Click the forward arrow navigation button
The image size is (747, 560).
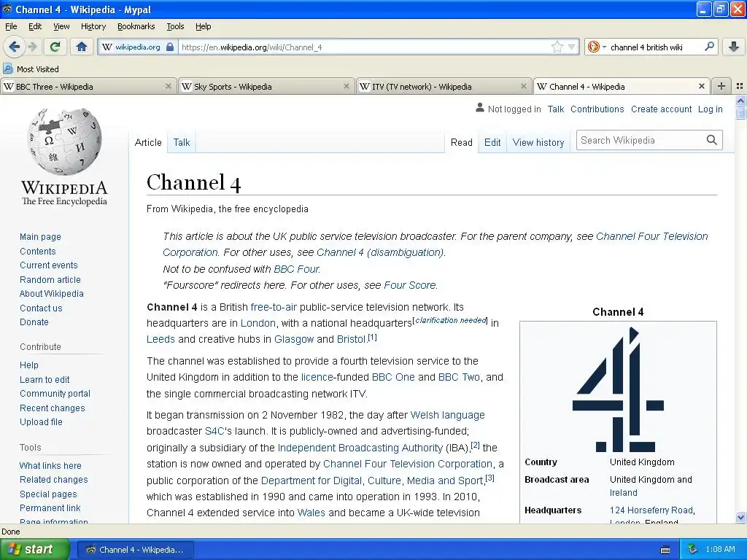[32, 47]
